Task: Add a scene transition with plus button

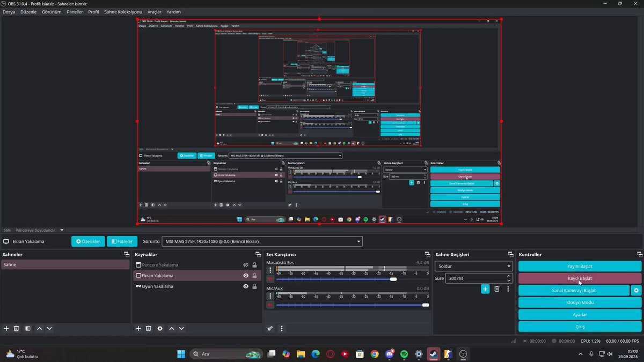Action: point(485,289)
